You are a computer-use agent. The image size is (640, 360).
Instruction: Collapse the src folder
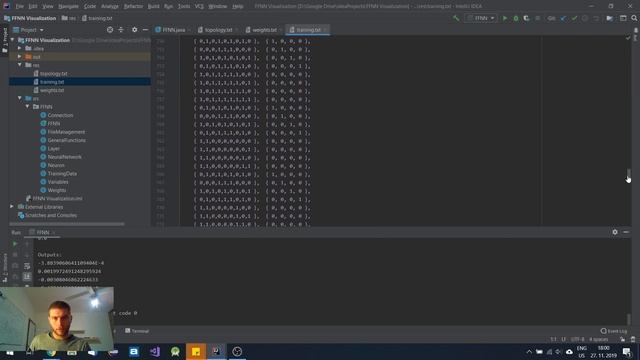pyautogui.click(x=20, y=98)
